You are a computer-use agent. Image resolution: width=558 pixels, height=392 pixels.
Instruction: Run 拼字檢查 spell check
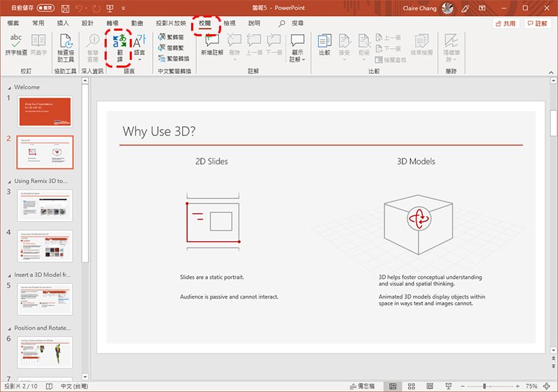click(x=15, y=45)
